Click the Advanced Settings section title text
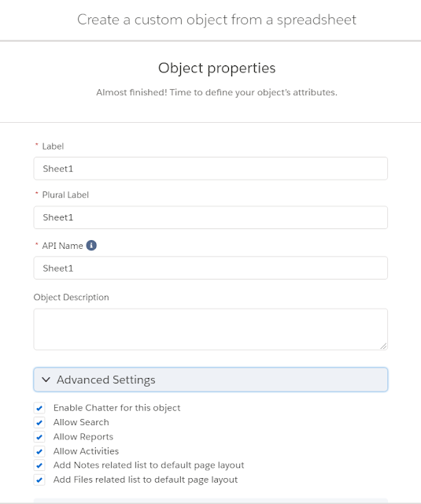 coord(106,380)
